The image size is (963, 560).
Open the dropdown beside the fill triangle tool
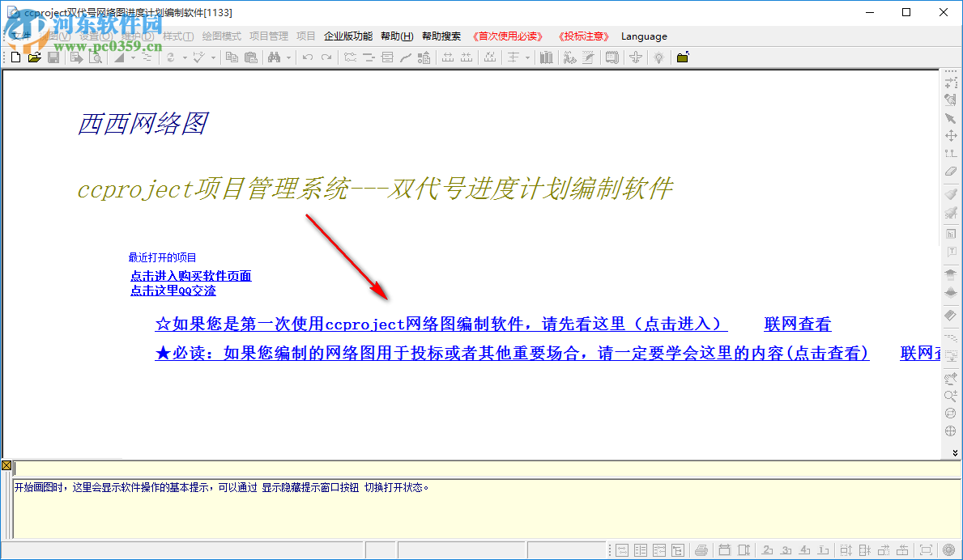[x=132, y=57]
